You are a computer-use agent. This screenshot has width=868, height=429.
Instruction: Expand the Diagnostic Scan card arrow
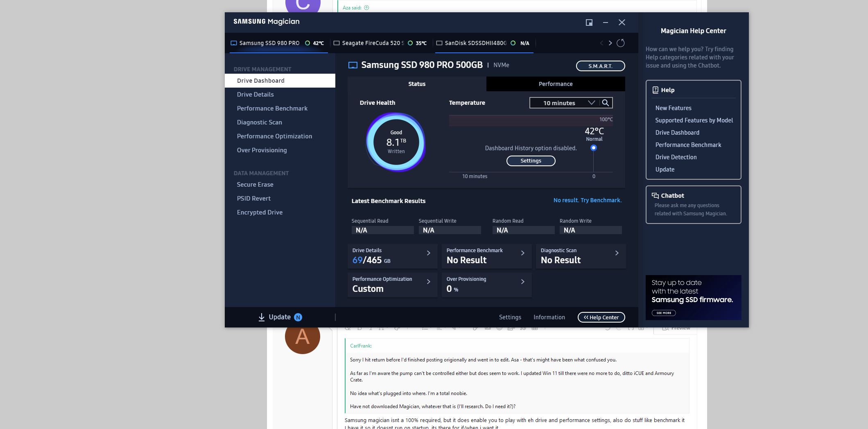pyautogui.click(x=617, y=253)
